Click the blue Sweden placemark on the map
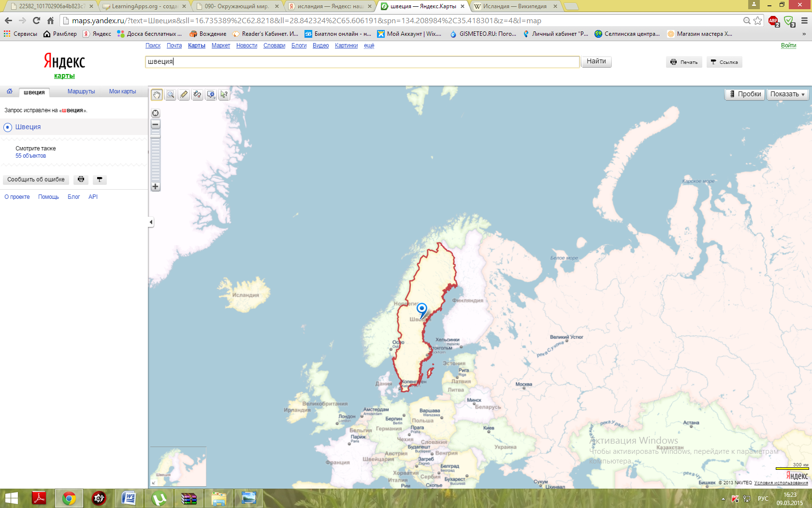 point(422,310)
